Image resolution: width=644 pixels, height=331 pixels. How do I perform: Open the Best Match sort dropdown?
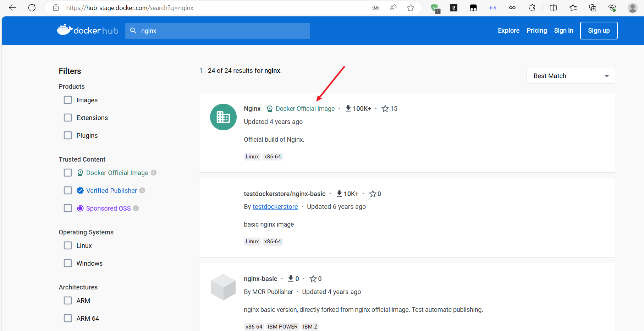click(571, 76)
